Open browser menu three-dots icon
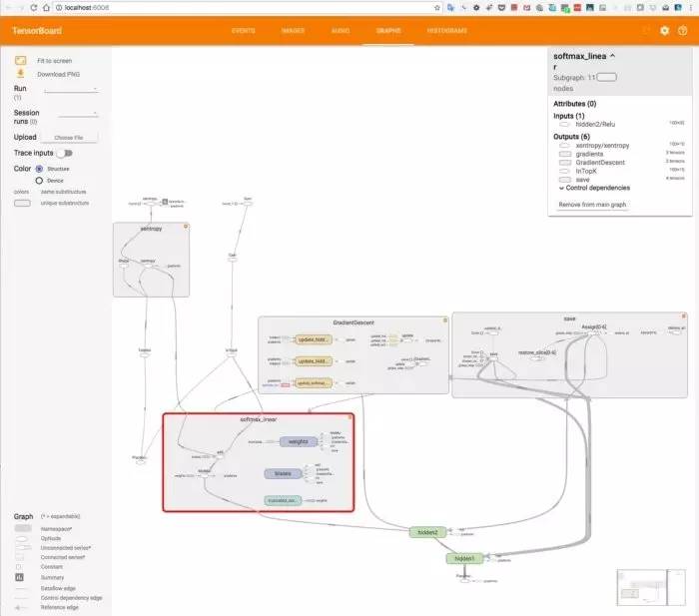Viewport: 699px width, 616px height. point(691,8)
